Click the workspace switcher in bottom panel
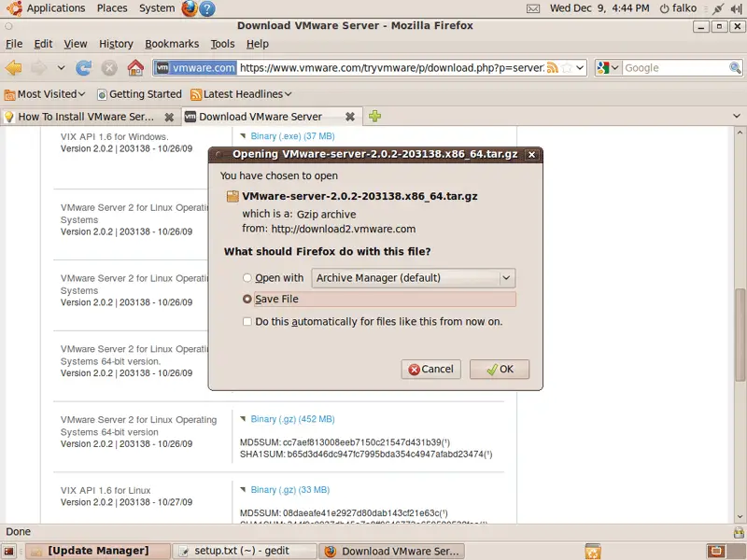The image size is (747, 560). point(725,551)
